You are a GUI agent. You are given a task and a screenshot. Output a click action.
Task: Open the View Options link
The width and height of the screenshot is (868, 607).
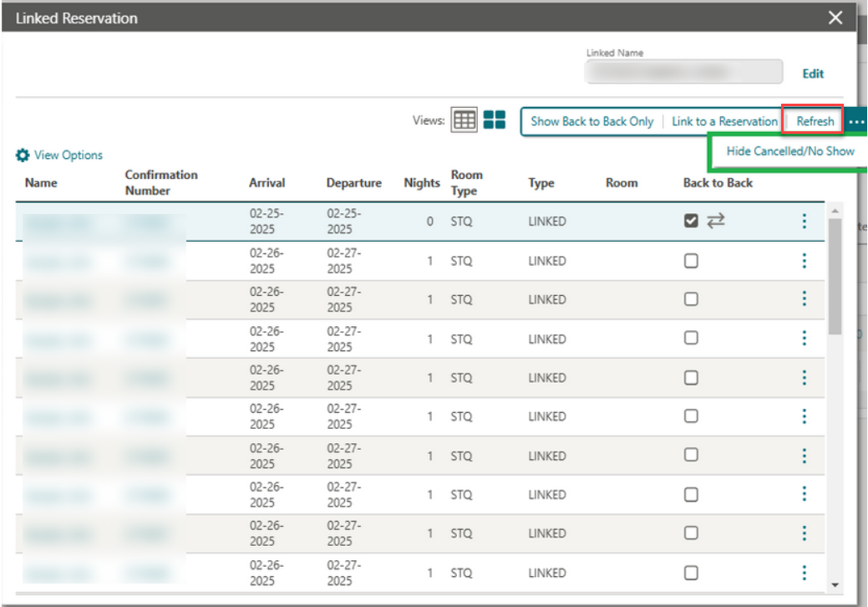click(69, 155)
